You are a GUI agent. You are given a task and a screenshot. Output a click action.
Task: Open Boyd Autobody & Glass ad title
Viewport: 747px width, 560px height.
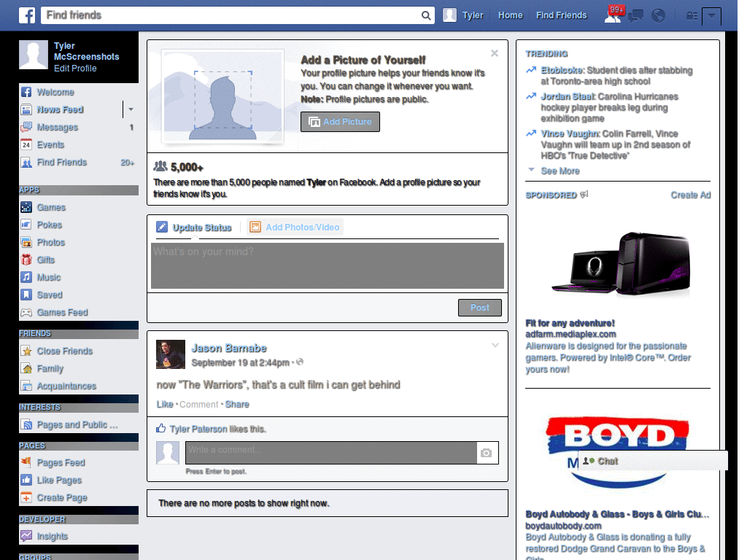tap(617, 514)
